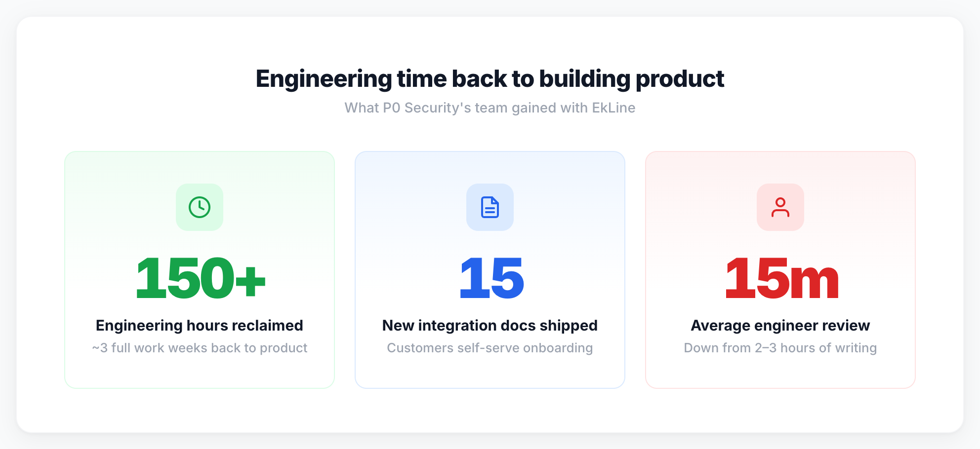This screenshot has width=980, height=449.
Task: Select the green 150+ number
Action: point(200,278)
